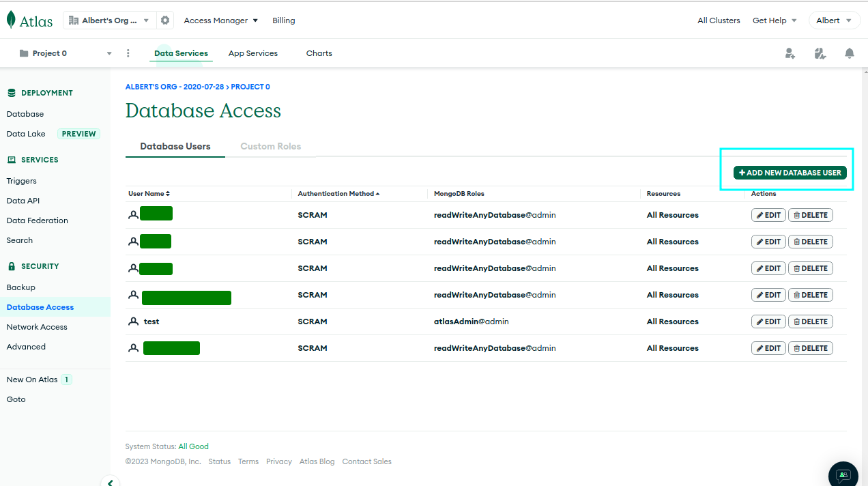The width and height of the screenshot is (868, 486).
Task: Open Data Federation in the sidebar
Action: (38, 220)
